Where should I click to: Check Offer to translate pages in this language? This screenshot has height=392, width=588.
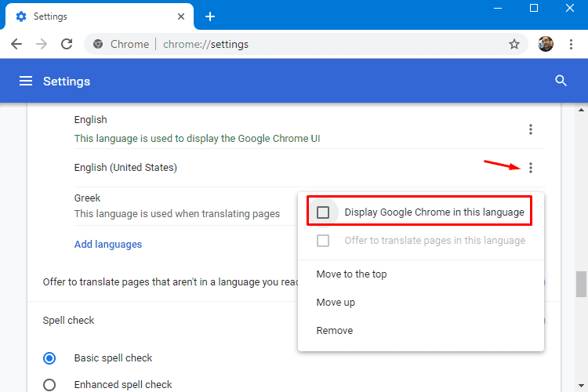coord(323,241)
